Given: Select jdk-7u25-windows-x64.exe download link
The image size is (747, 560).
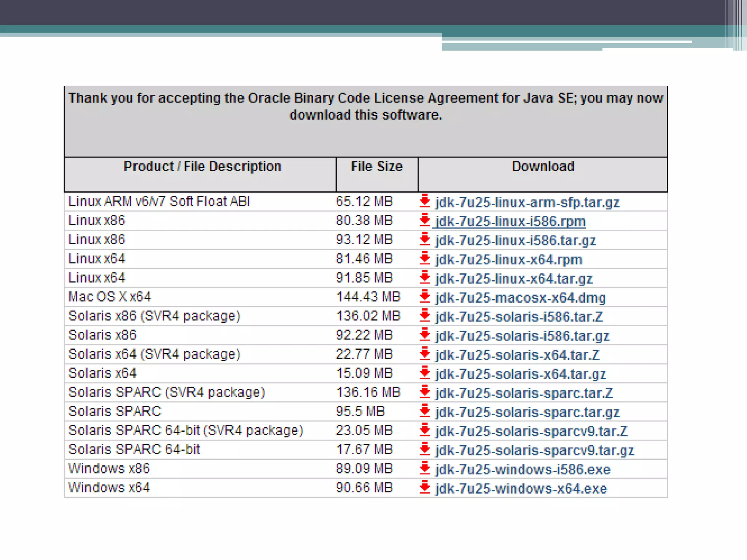Looking at the screenshot, I should [521, 489].
